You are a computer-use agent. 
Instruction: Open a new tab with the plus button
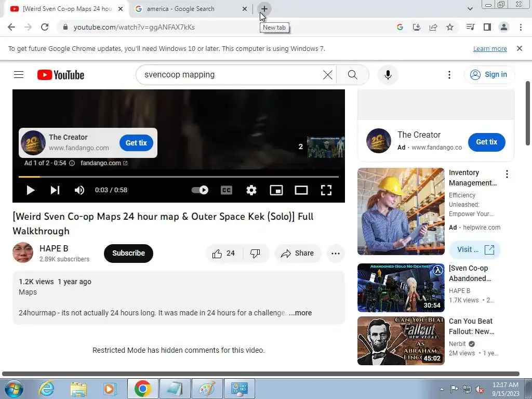264,9
